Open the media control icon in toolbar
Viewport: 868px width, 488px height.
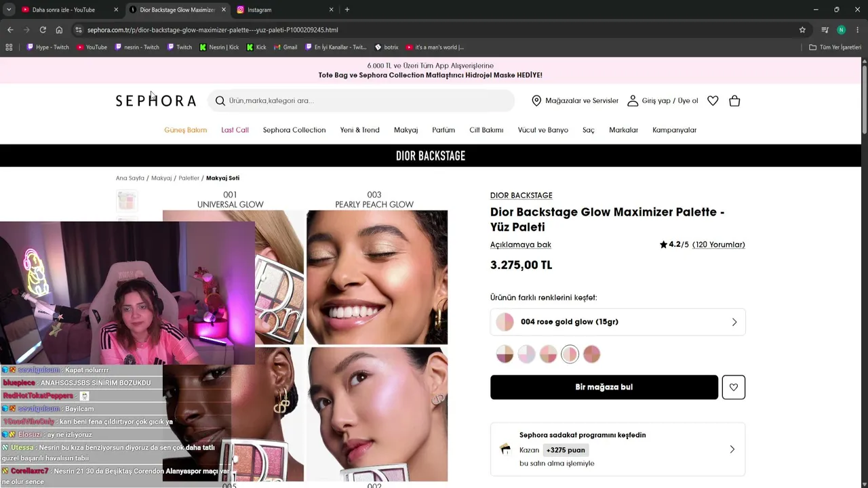[x=825, y=30]
